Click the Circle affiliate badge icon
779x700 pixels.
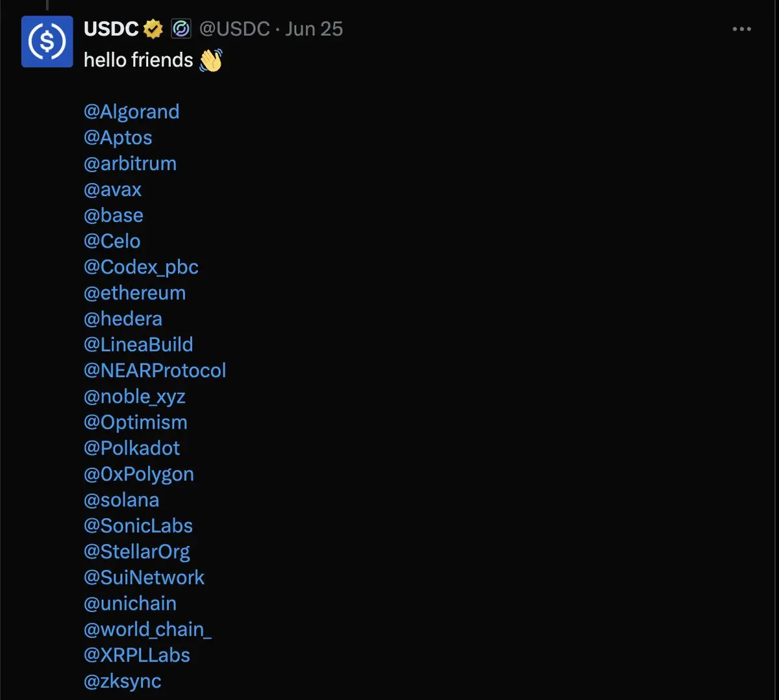click(181, 29)
